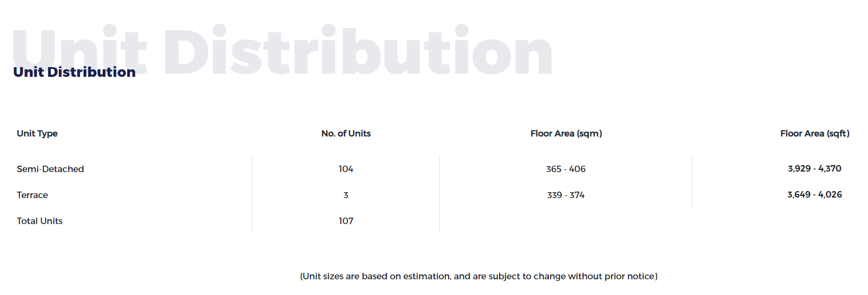Click the 339 - 374 sqm range
The width and height of the screenshot is (868, 295).
566,195
